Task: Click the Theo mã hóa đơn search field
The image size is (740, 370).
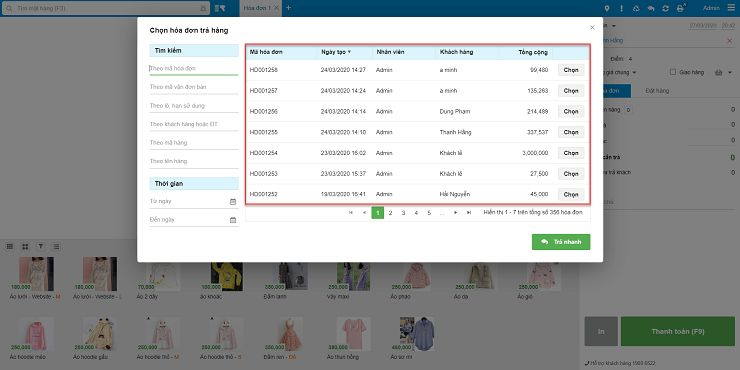Action: [x=194, y=68]
